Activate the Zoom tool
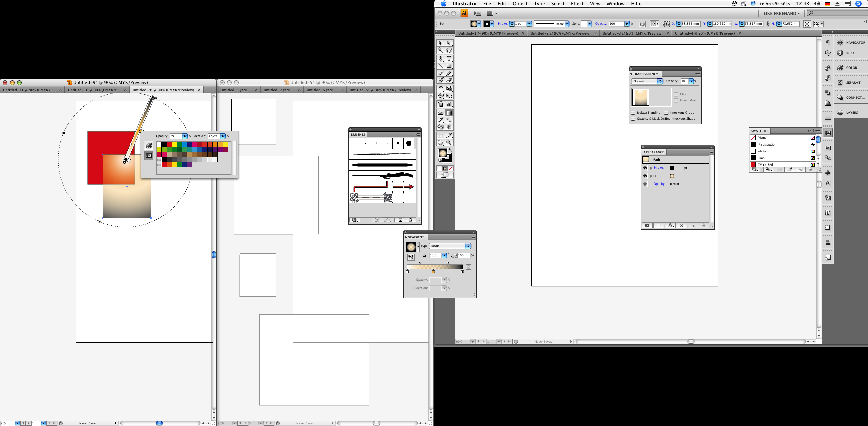Viewport: 868px width, 426px height. (x=449, y=143)
